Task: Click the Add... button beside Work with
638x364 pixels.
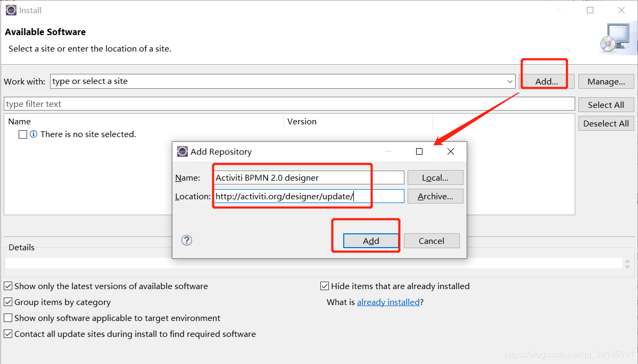Action: pyautogui.click(x=546, y=81)
